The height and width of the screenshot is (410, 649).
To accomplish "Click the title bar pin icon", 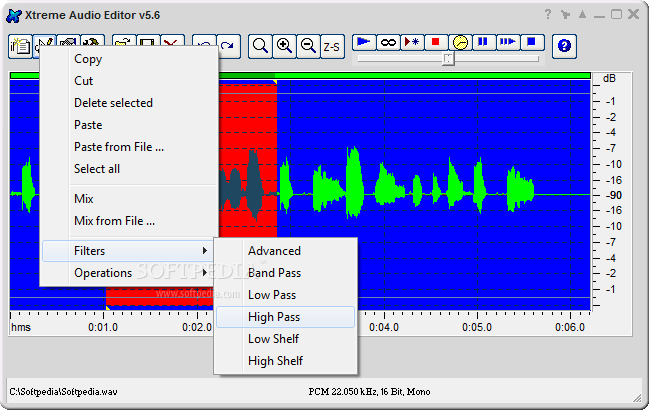I will coord(565,15).
